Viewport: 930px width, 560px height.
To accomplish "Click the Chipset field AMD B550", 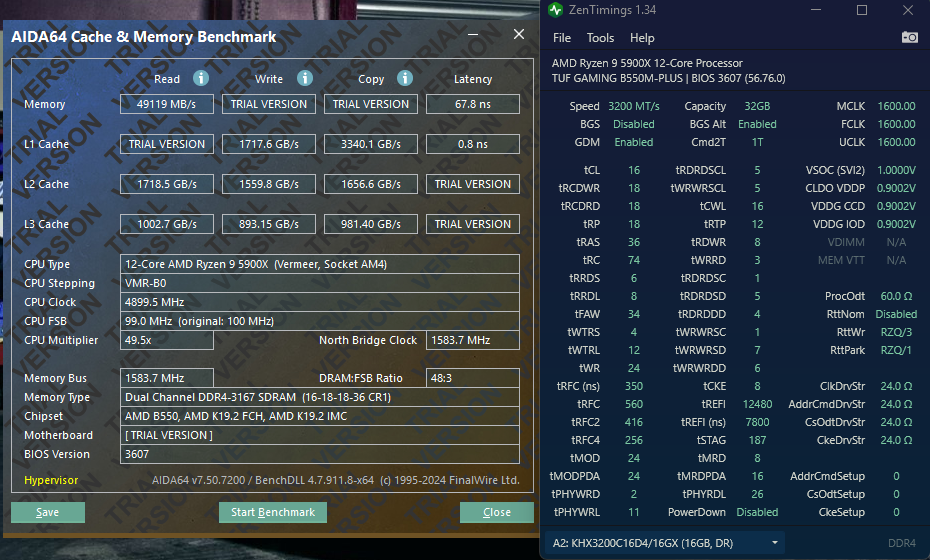I will click(x=320, y=416).
